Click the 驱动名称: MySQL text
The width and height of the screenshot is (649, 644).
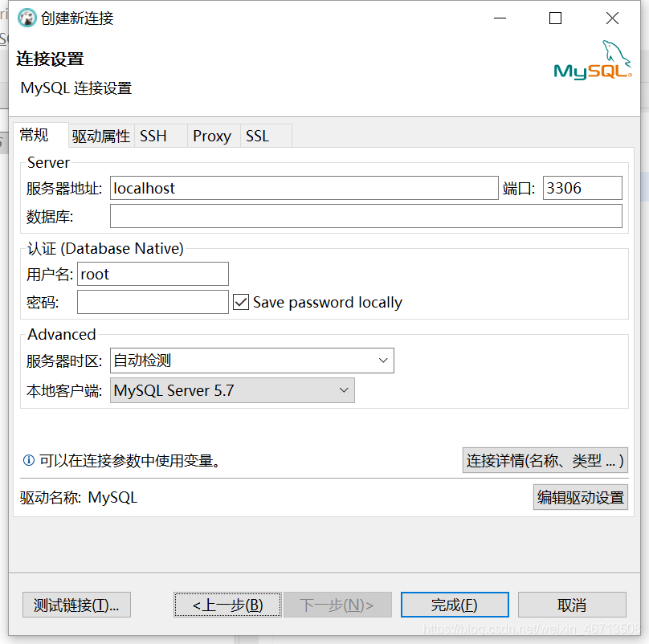point(79,498)
